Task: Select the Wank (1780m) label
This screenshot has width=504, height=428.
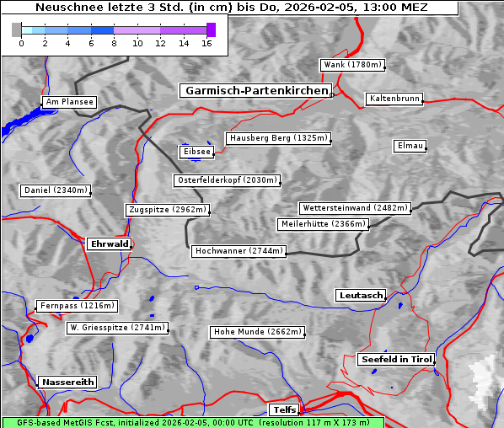Action: click(x=352, y=65)
